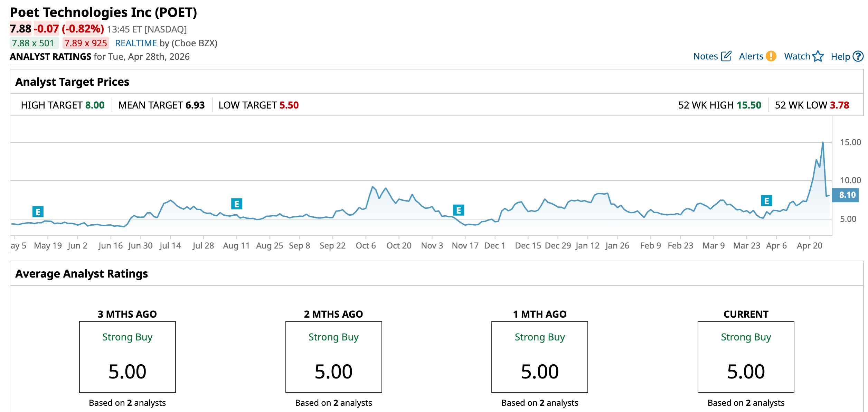Open the Notes link

pos(705,56)
